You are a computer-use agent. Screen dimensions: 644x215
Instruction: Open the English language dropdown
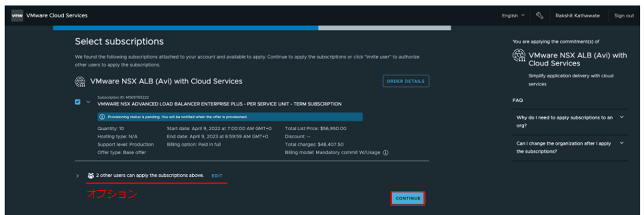[x=513, y=16]
